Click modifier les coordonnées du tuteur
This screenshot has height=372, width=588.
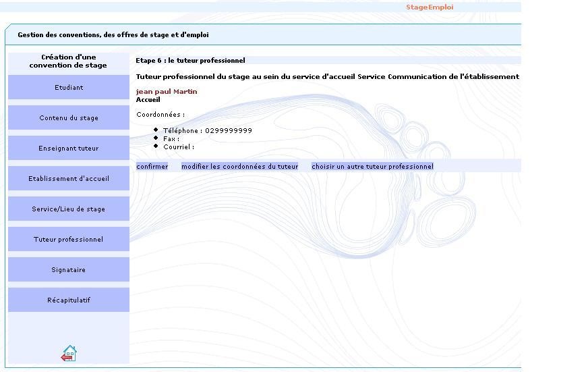[x=239, y=166]
